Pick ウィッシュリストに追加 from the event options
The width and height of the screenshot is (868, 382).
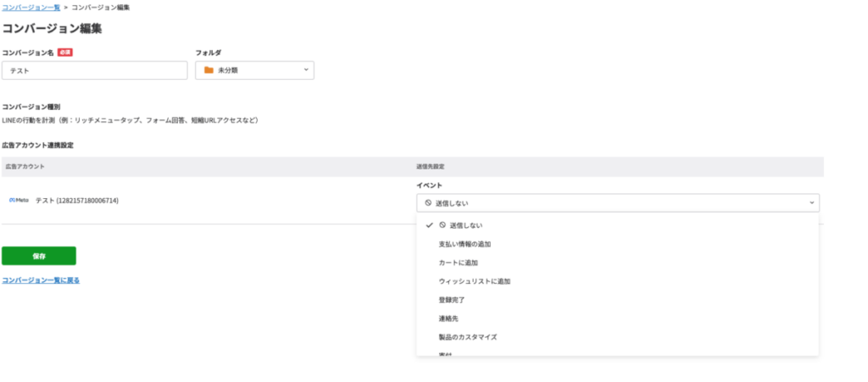coord(474,281)
